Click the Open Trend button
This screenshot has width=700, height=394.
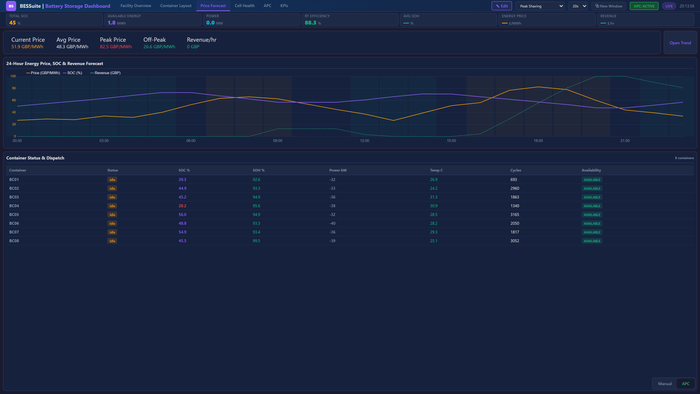pyautogui.click(x=680, y=43)
